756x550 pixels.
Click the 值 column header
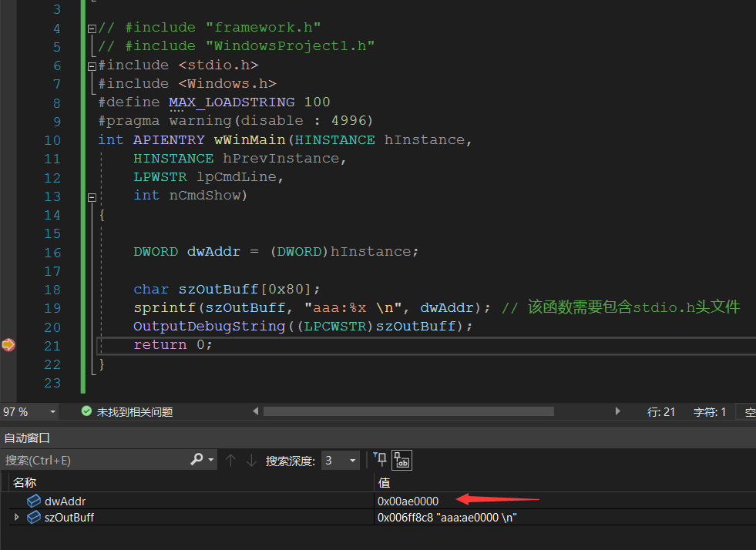point(384,482)
